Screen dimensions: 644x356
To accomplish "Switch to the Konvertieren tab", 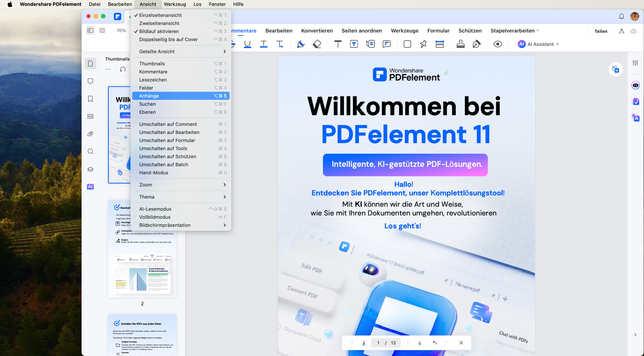I will tap(317, 31).
